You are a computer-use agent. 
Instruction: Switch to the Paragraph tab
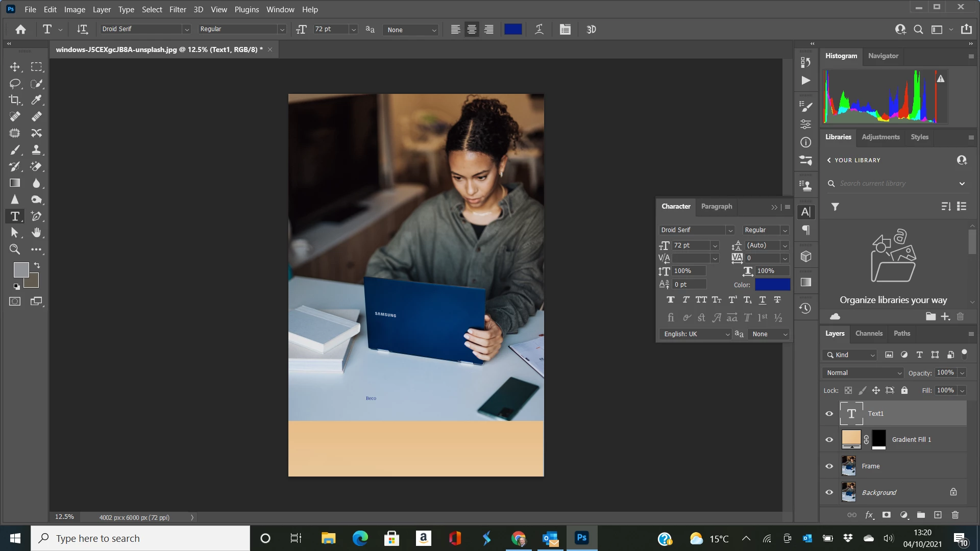pos(716,207)
